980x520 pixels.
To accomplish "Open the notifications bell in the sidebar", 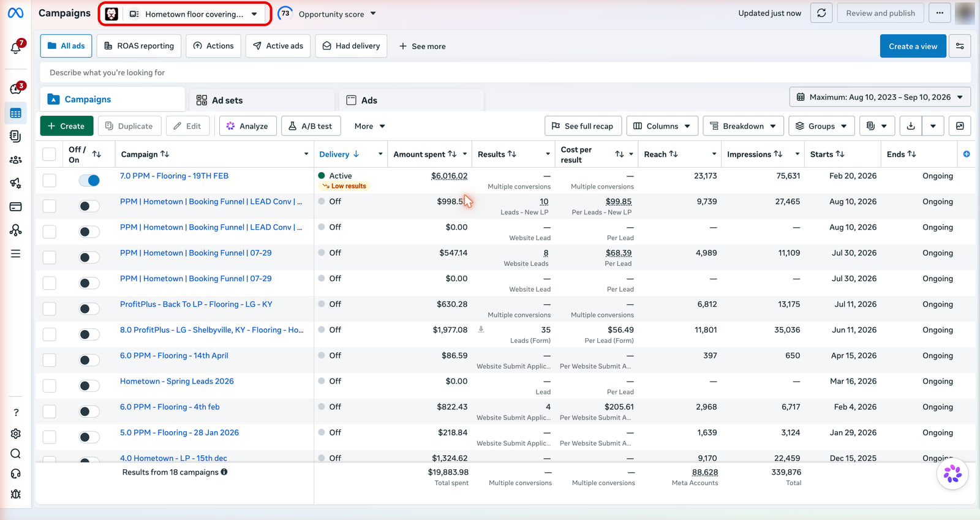I will pyautogui.click(x=16, y=48).
